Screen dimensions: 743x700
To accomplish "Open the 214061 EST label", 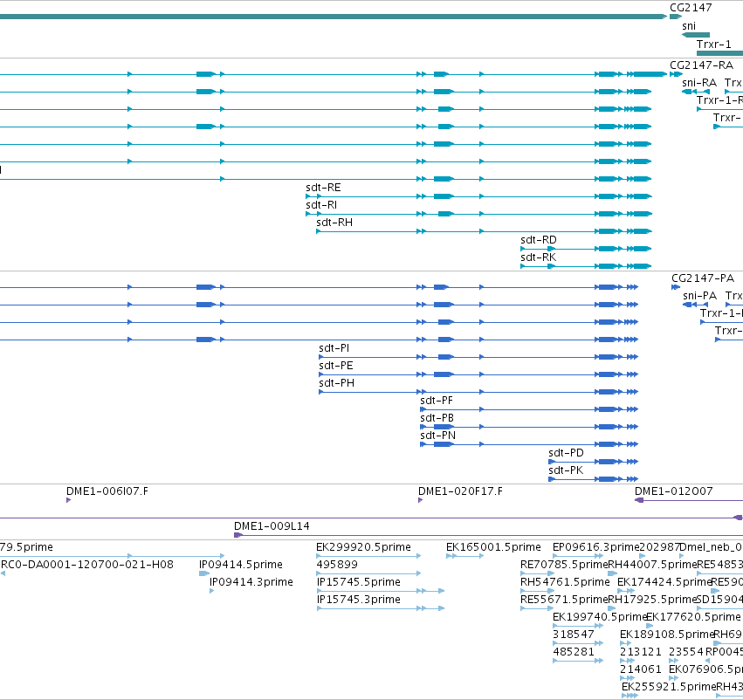I will (641, 670).
